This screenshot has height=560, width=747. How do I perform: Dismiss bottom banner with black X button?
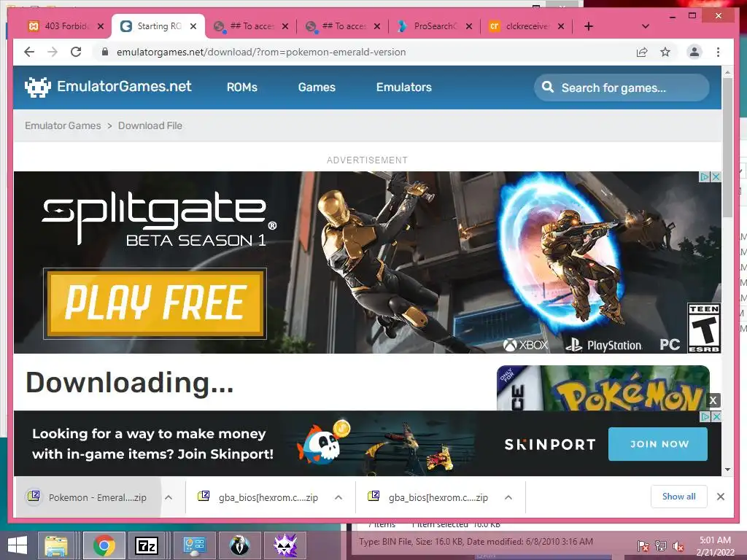click(713, 400)
